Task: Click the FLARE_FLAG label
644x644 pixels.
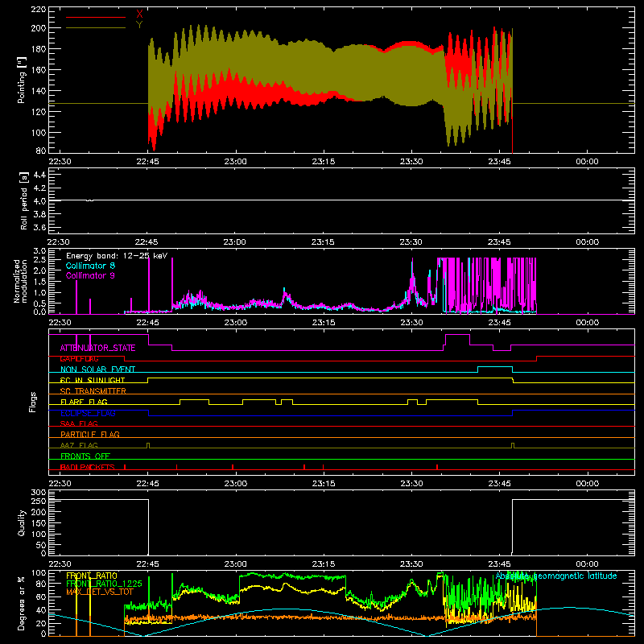Action: (84, 402)
